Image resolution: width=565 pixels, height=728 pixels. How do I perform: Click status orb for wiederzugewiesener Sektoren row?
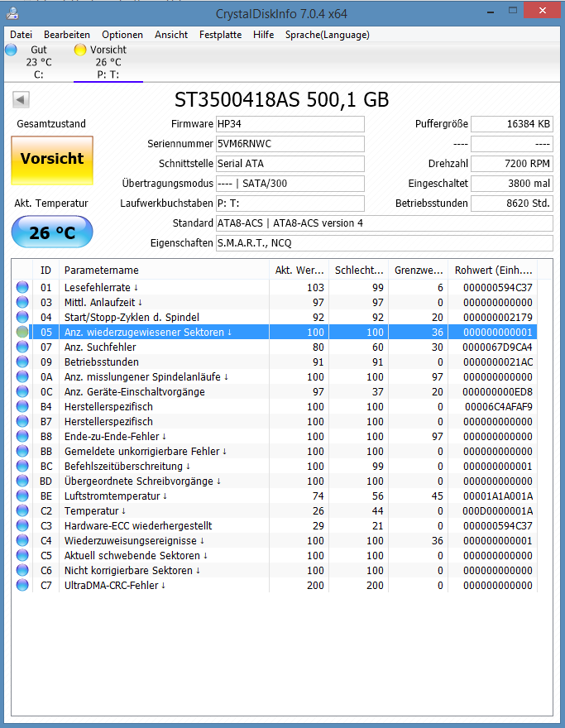pos(22,332)
